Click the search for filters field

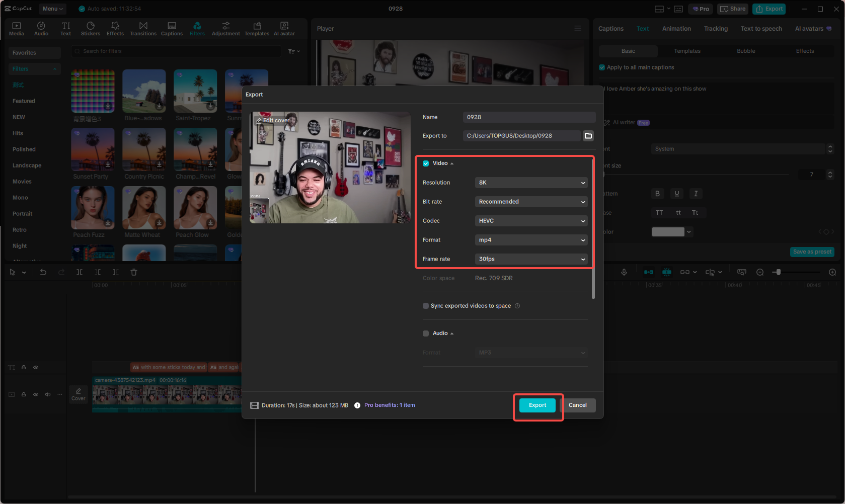pos(176,51)
